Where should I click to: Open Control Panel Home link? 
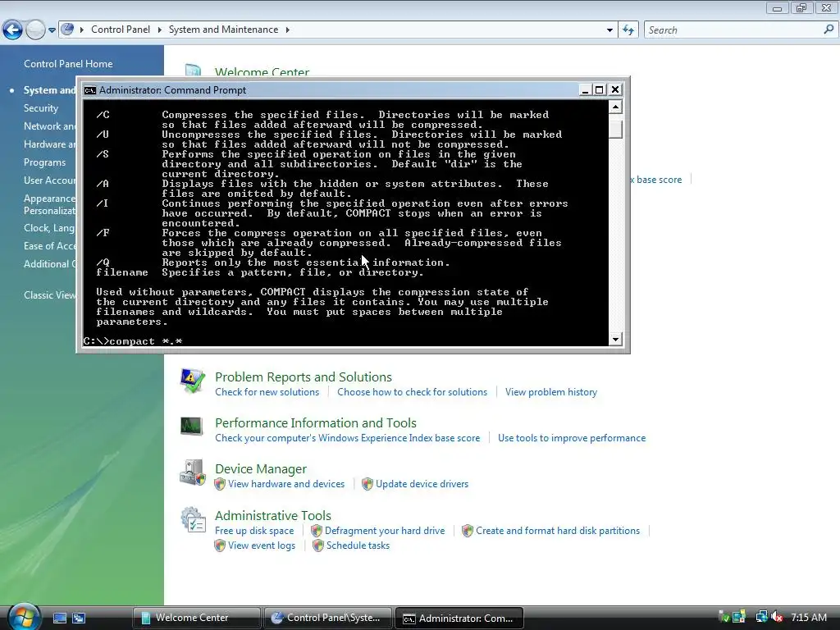click(x=68, y=64)
